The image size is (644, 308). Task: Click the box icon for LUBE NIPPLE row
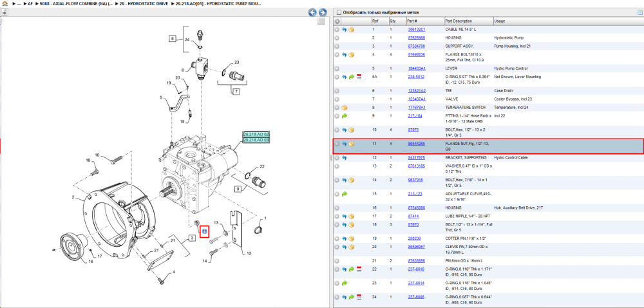351,217
